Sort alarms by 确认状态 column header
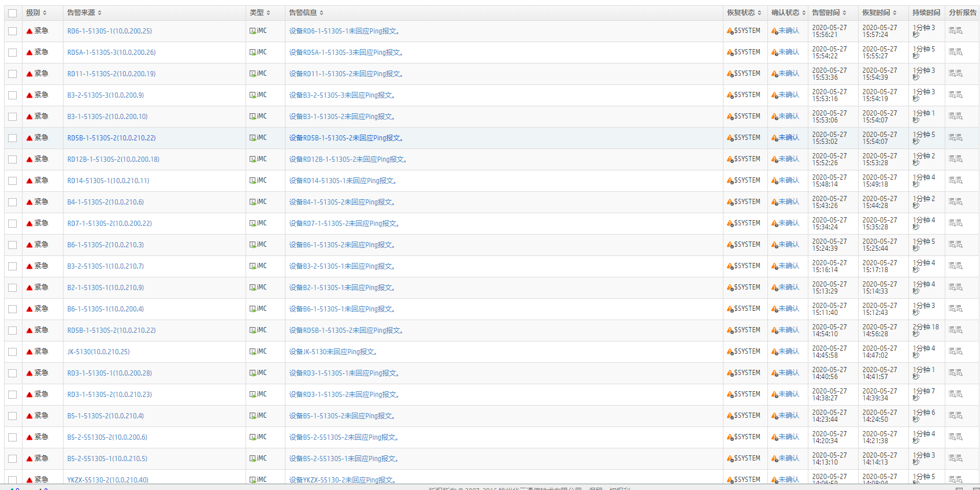Image resolution: width=980 pixels, height=490 pixels. pos(789,13)
